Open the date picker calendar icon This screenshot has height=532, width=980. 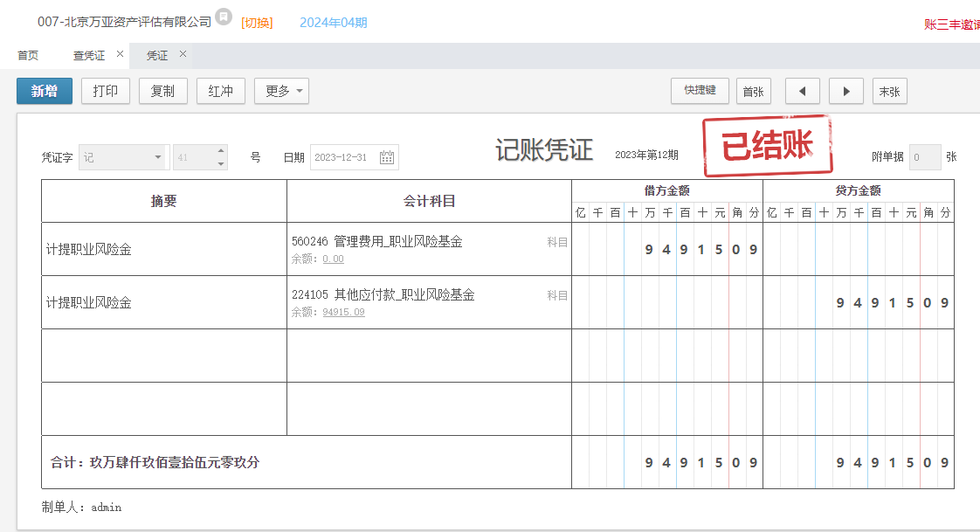(x=387, y=157)
